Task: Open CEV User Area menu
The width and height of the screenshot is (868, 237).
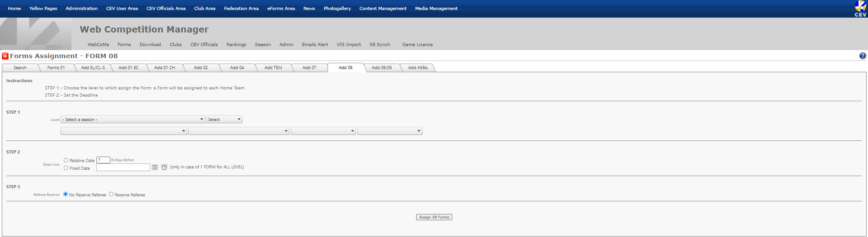Action: pos(122,9)
